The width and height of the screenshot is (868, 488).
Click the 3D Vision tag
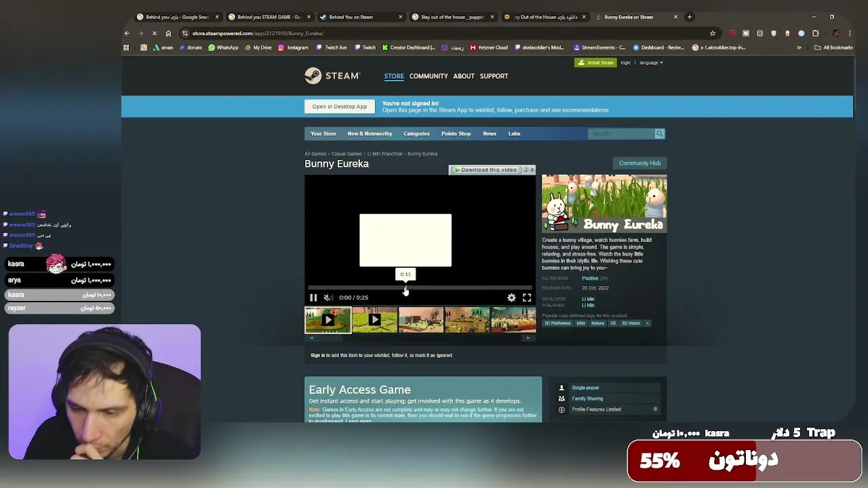[x=631, y=323]
